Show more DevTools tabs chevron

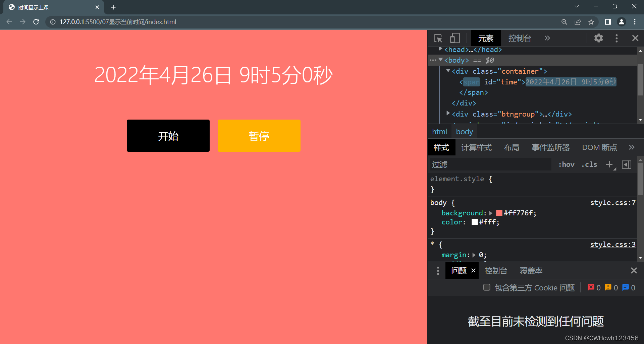coord(547,38)
